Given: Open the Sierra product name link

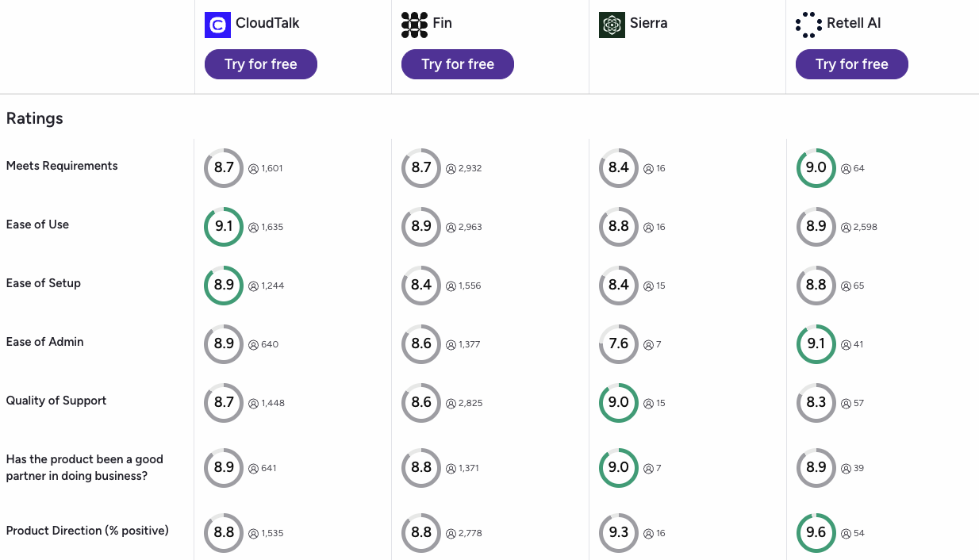Looking at the screenshot, I should tap(649, 23).
